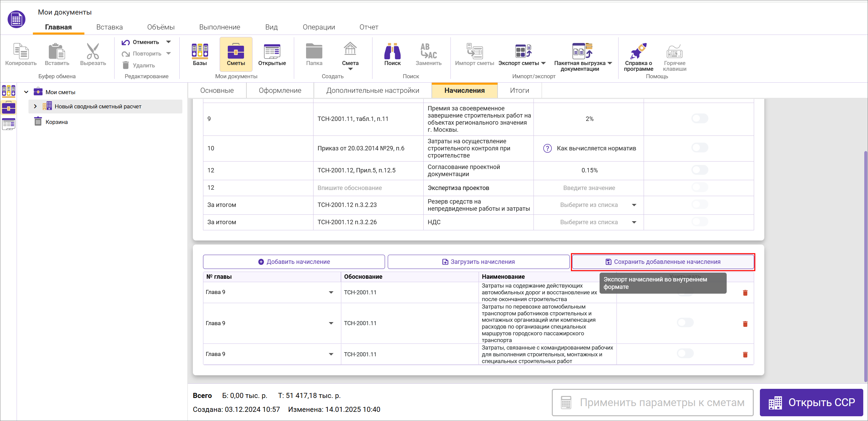868x421 pixels.
Task: Toggle switch for строительного контроля row
Action: (x=700, y=148)
